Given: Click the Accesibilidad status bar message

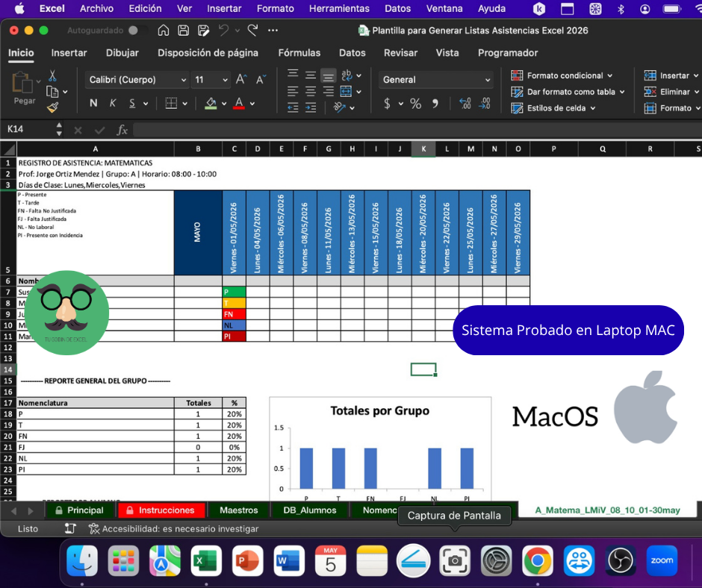Looking at the screenshot, I should (x=174, y=529).
